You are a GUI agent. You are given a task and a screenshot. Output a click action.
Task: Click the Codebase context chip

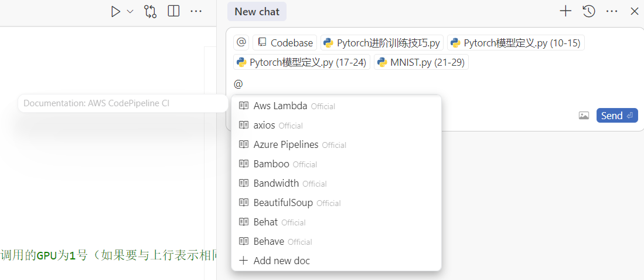pyautogui.click(x=285, y=42)
